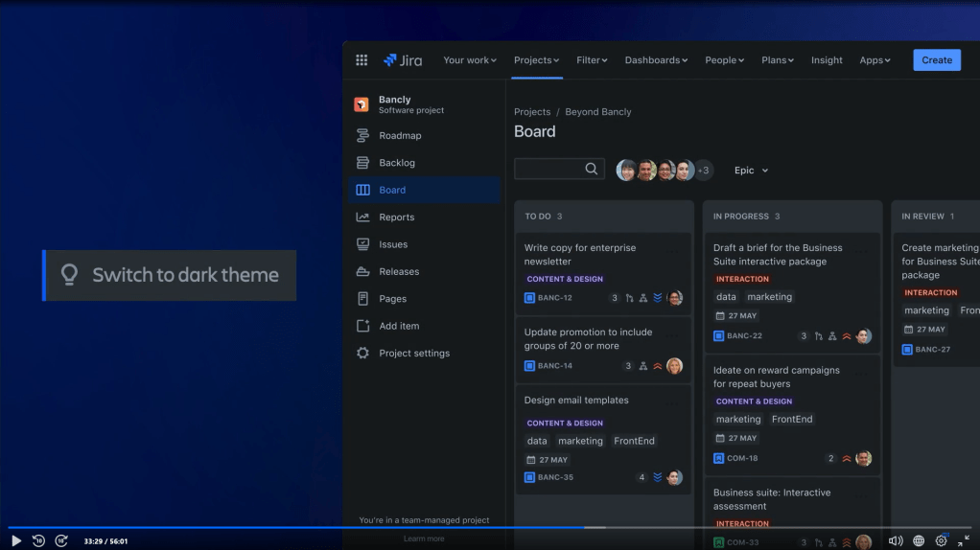980x550 pixels.
Task: Open the Beyond Bancly breadcrumb link
Action: (597, 112)
